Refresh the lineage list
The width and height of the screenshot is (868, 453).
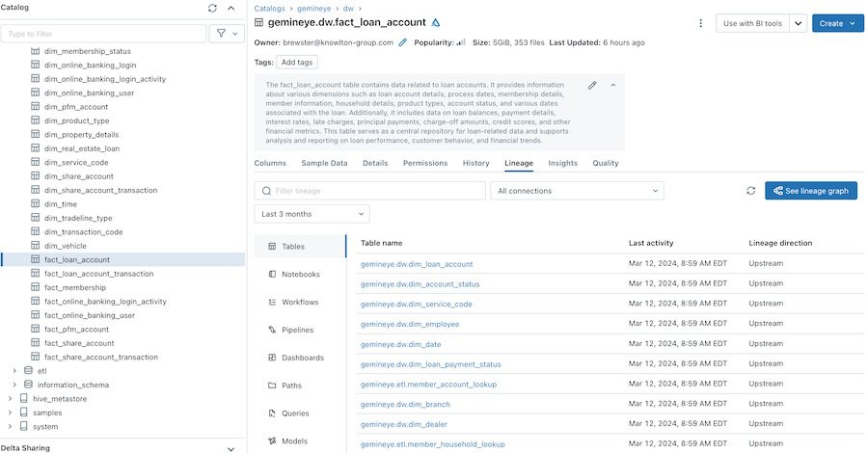[750, 191]
